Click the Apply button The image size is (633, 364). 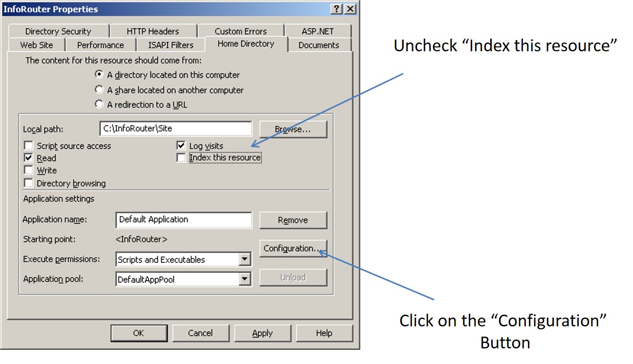(262, 333)
